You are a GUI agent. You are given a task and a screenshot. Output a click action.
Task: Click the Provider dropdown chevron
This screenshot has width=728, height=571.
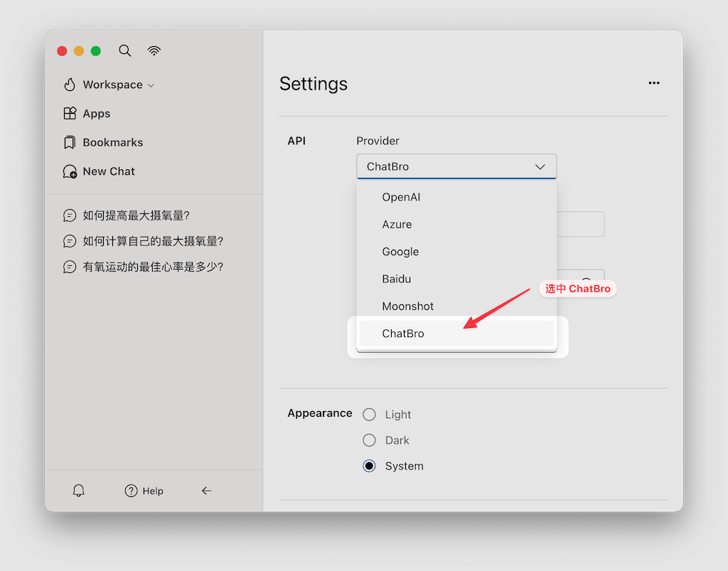pos(540,166)
